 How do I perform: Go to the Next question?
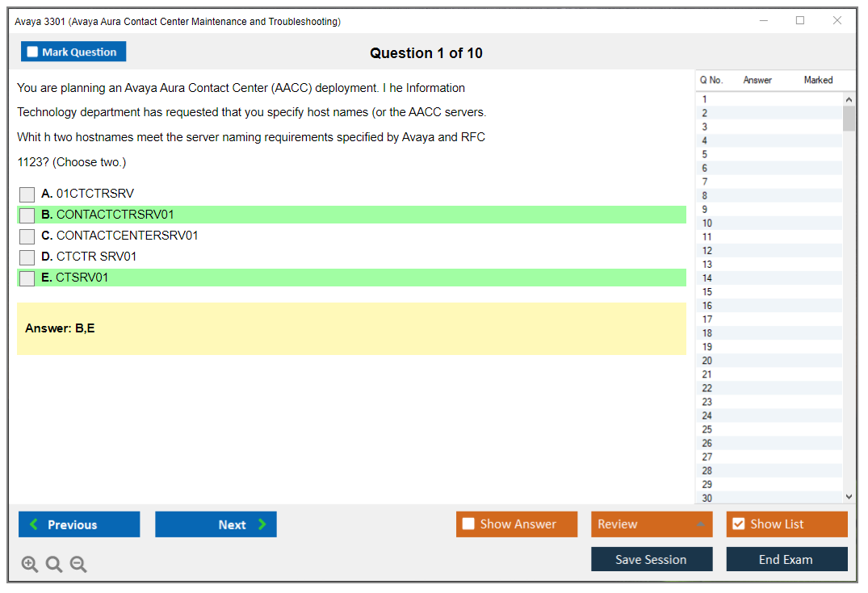point(216,524)
